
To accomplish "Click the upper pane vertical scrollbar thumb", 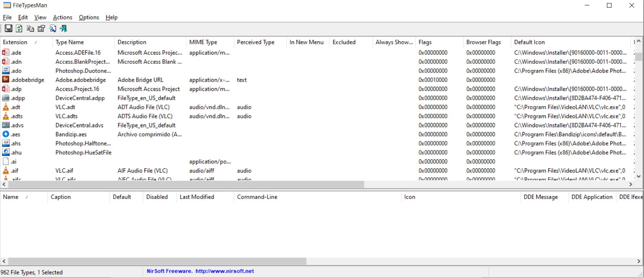I will pos(639,56).
